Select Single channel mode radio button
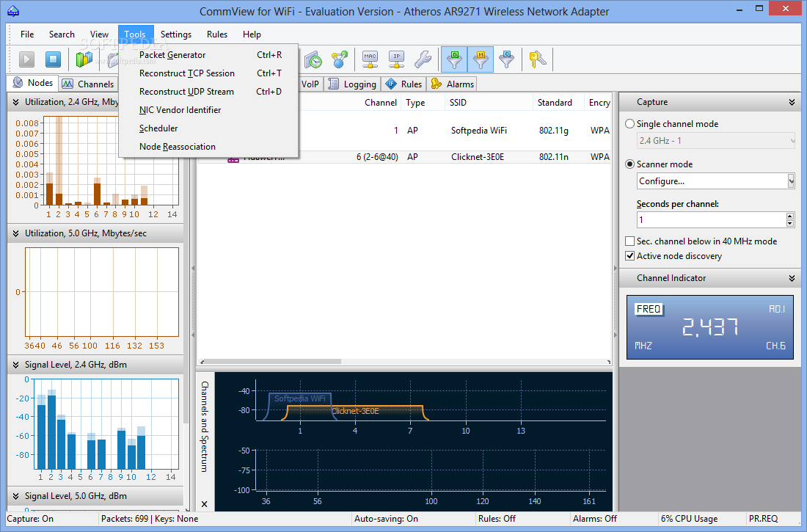The height and width of the screenshot is (532, 807). tap(629, 124)
